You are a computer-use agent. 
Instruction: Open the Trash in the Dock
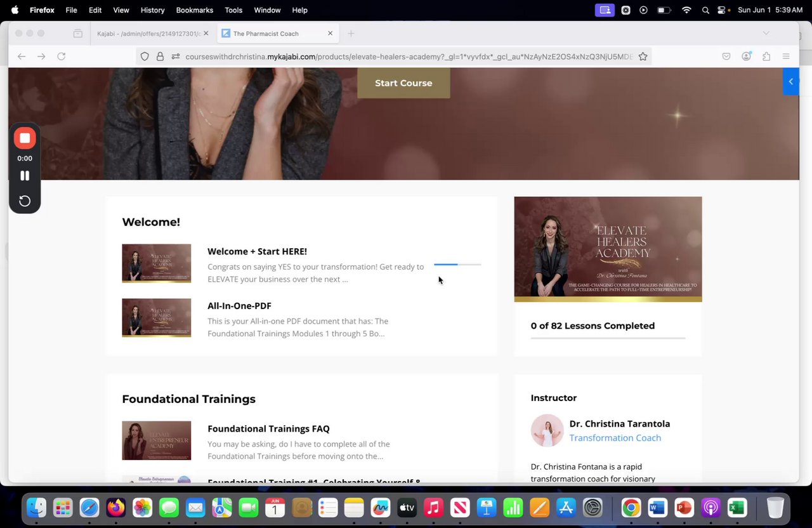[775, 508]
